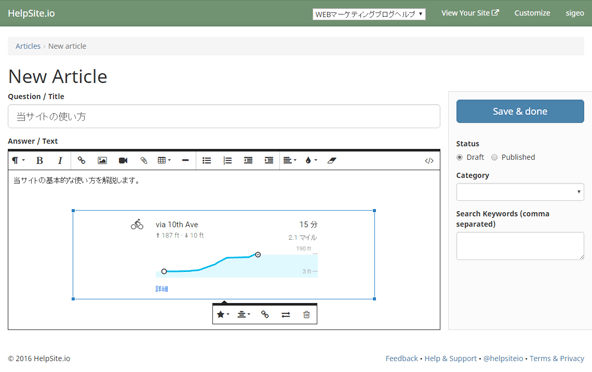Insert an image into the article
The image size is (592, 372).
pyautogui.click(x=102, y=161)
